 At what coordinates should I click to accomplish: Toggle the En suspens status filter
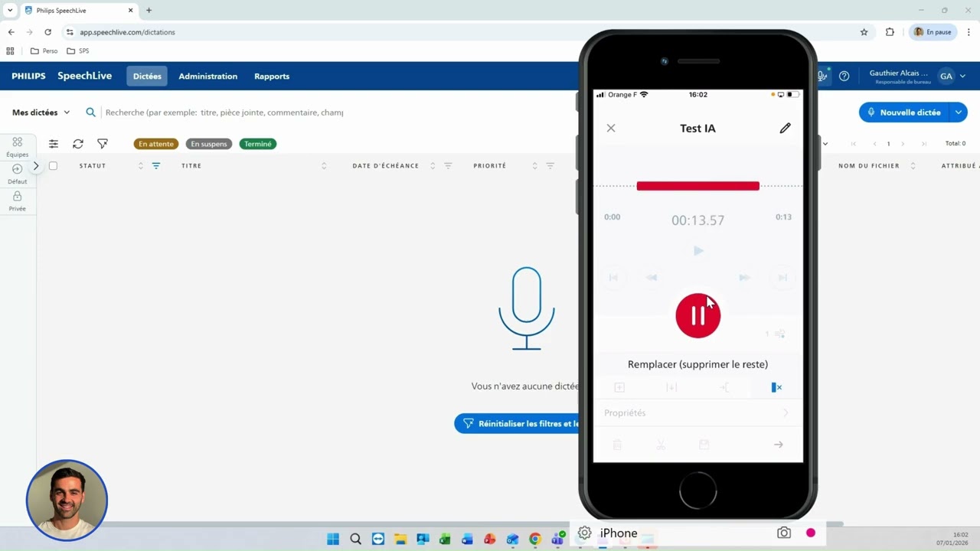(x=209, y=144)
